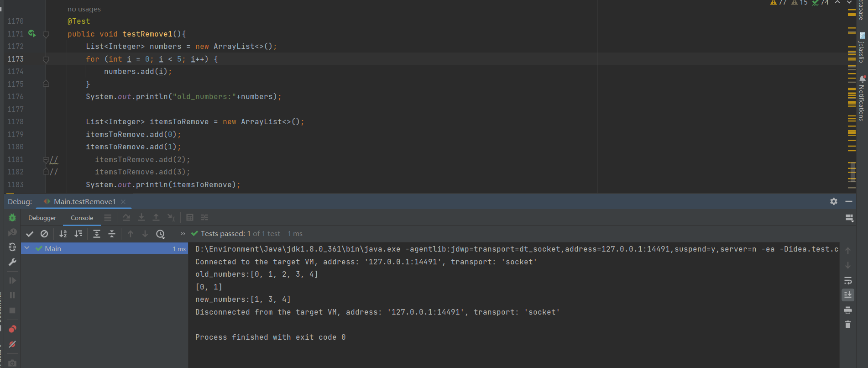Open debug configuration wrench icon
Viewport: 868px width, 368px height.
click(12, 262)
